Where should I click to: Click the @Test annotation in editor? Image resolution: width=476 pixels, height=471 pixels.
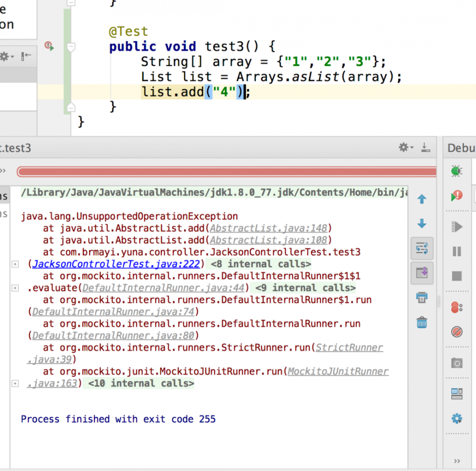(129, 31)
